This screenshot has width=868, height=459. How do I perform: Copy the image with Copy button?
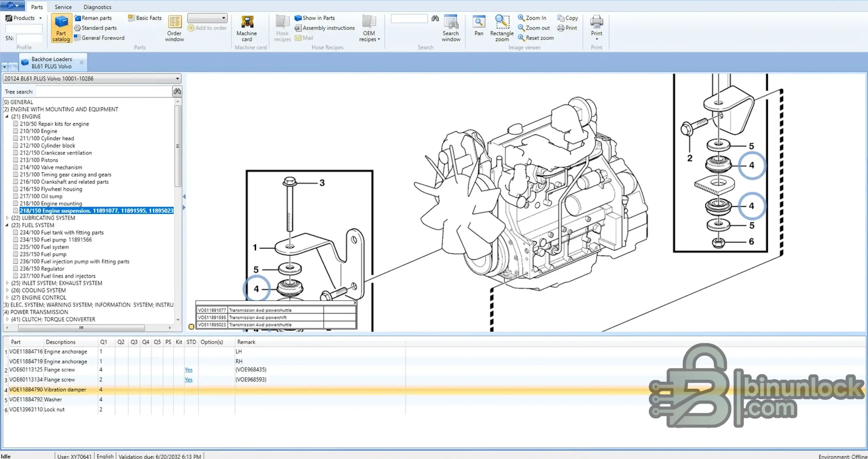click(x=567, y=18)
